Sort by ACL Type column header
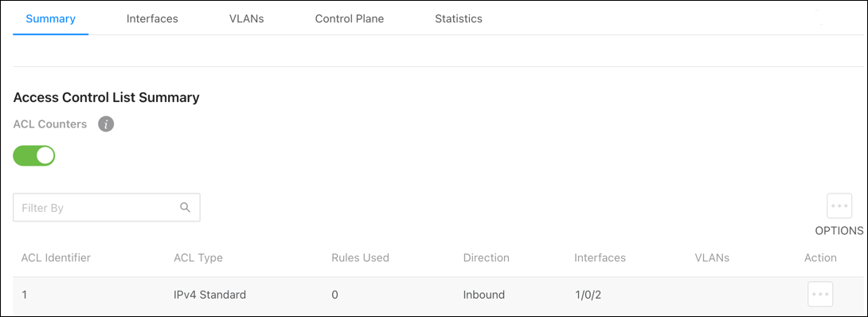Viewport: 868px width, 317px height. 198,258
